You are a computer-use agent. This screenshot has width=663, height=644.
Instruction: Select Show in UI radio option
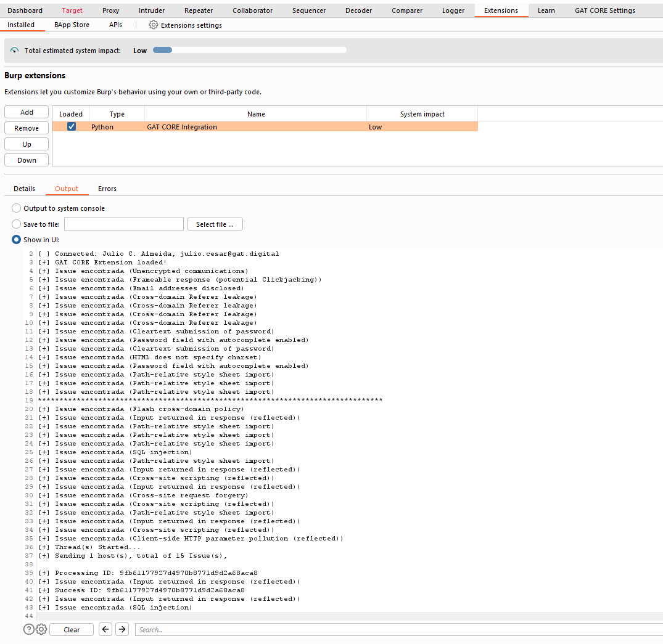click(x=16, y=240)
